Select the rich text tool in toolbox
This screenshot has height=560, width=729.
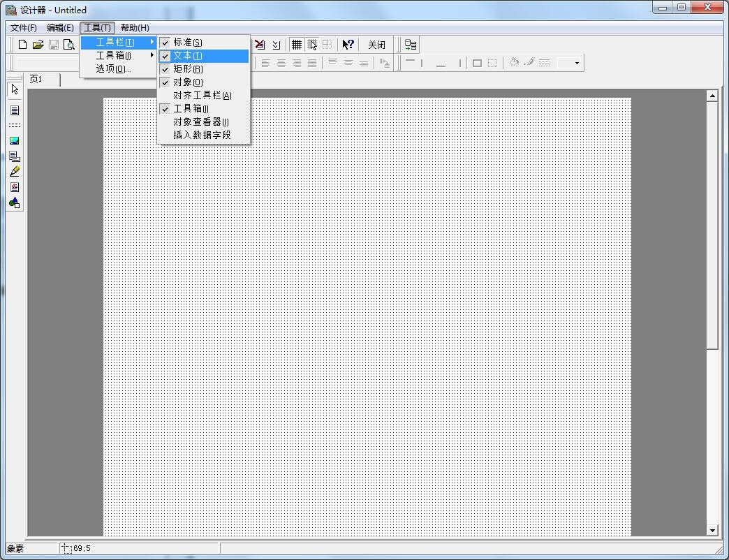coord(15,187)
